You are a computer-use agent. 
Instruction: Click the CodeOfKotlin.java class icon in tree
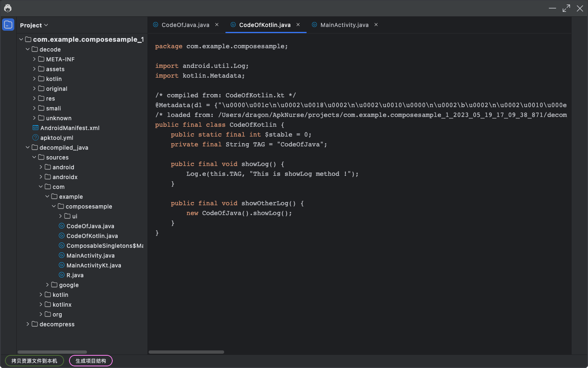pos(62,236)
